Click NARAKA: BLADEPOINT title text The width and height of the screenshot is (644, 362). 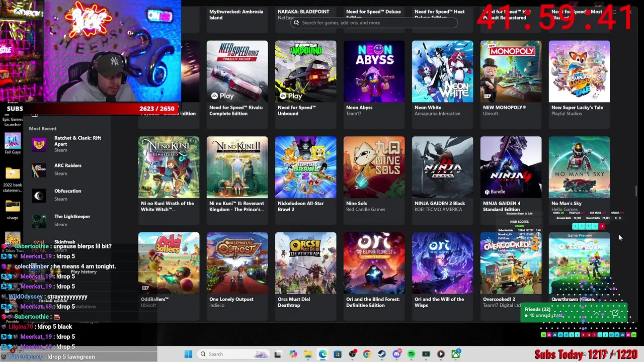[303, 12]
